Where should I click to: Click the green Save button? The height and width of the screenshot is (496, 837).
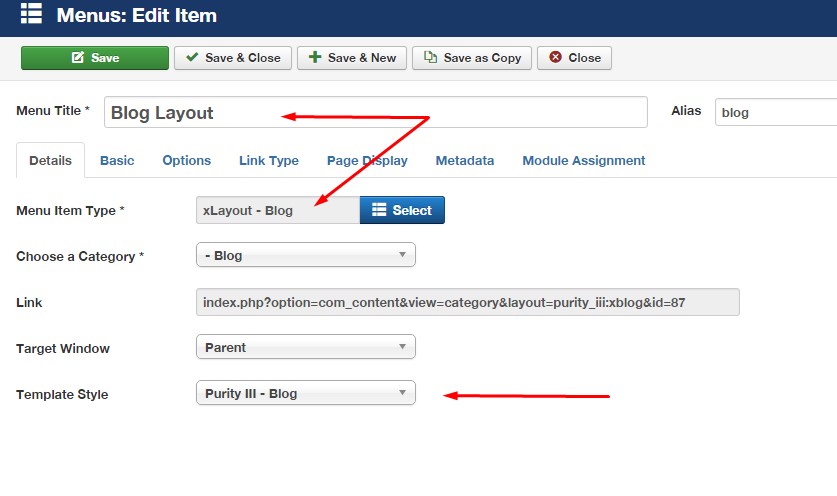[95, 58]
